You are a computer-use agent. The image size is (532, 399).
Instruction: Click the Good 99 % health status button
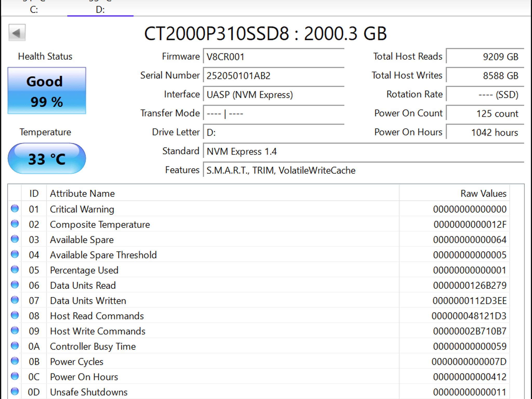47,91
